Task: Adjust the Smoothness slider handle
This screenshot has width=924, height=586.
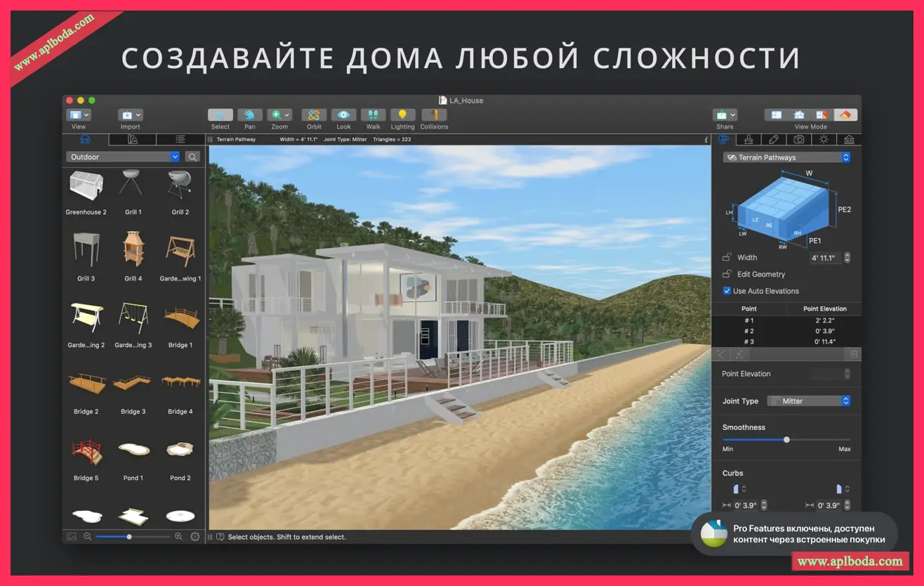Action: click(786, 440)
